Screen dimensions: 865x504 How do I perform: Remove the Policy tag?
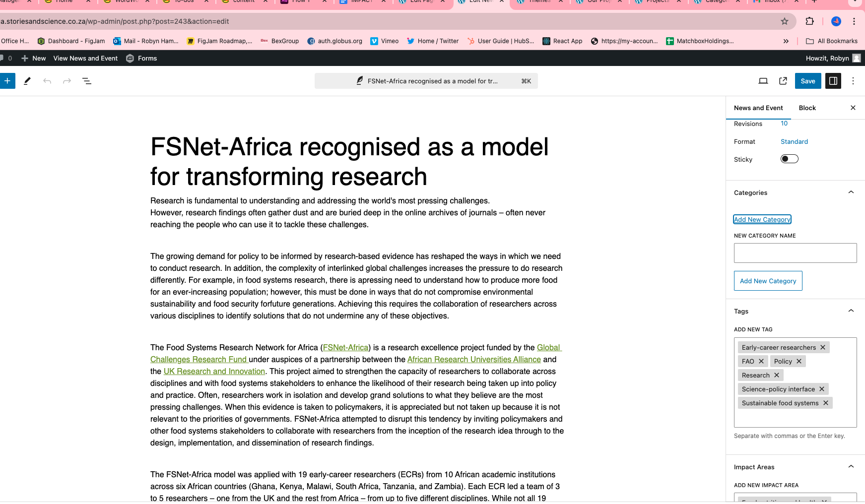click(799, 361)
